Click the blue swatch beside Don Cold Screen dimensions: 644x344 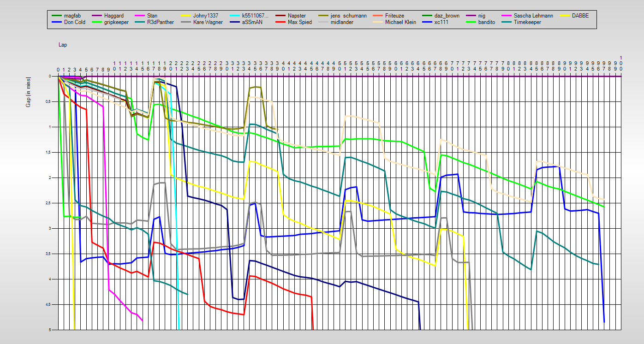[x=56, y=23]
